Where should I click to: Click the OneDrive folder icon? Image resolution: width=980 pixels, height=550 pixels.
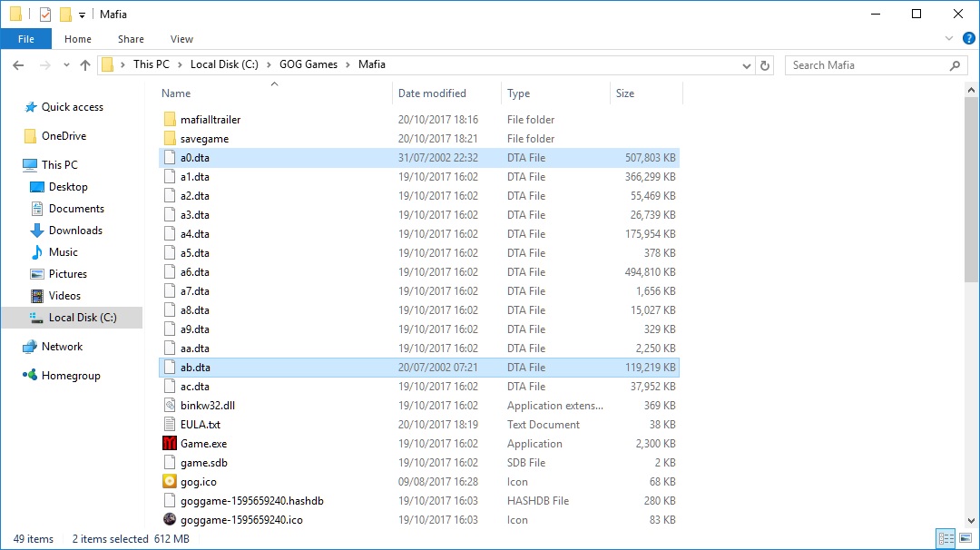(x=30, y=135)
